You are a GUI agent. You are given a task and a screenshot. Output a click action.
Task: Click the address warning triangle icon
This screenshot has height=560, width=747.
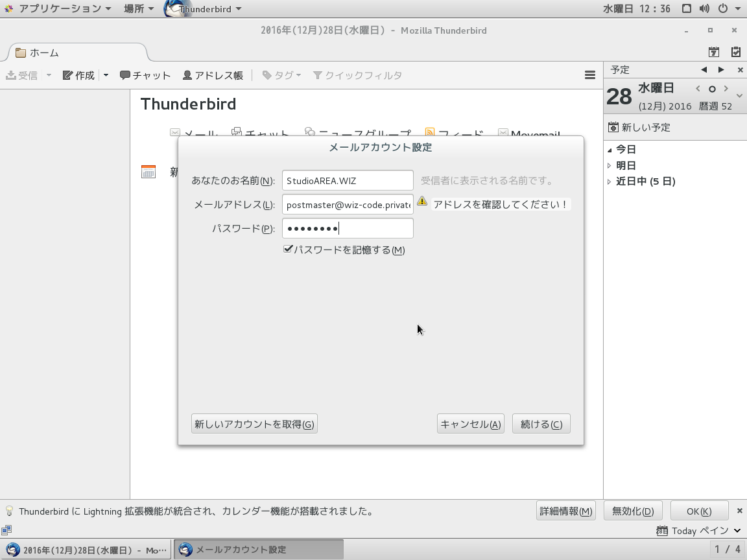pyautogui.click(x=422, y=202)
